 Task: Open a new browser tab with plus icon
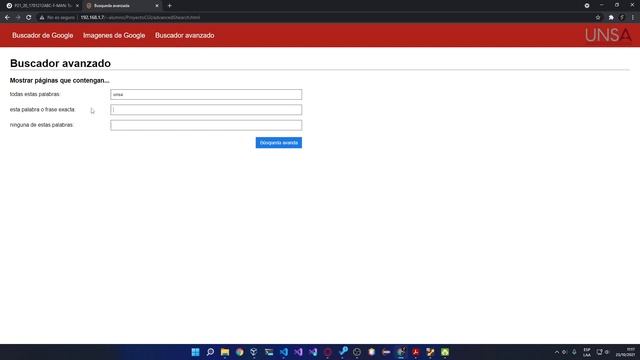(169, 6)
